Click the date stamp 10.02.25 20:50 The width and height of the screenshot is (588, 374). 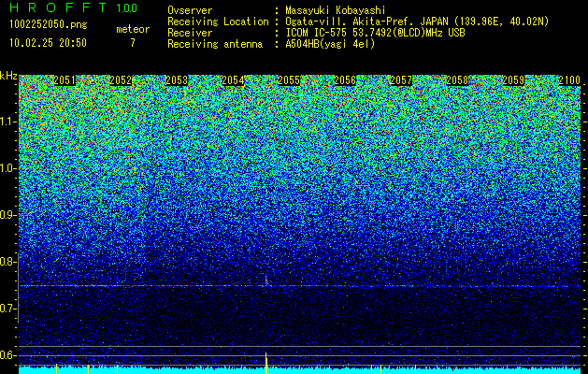[48, 43]
